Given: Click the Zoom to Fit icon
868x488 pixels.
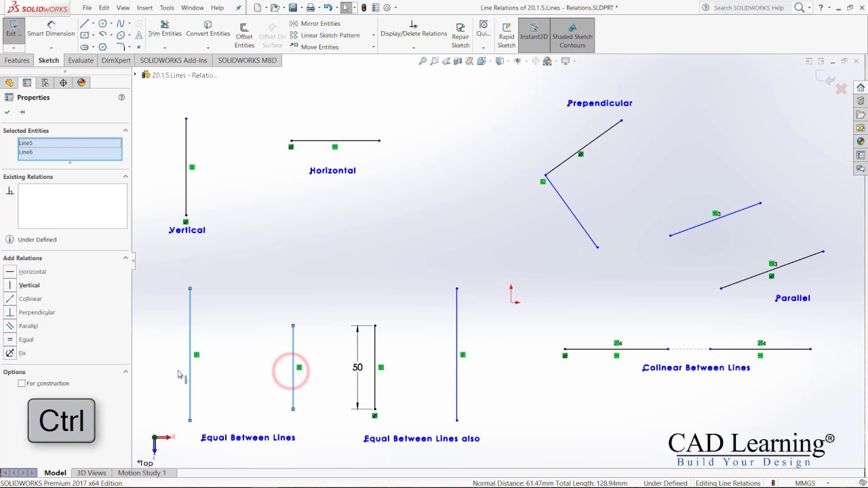Looking at the screenshot, I should pos(422,61).
